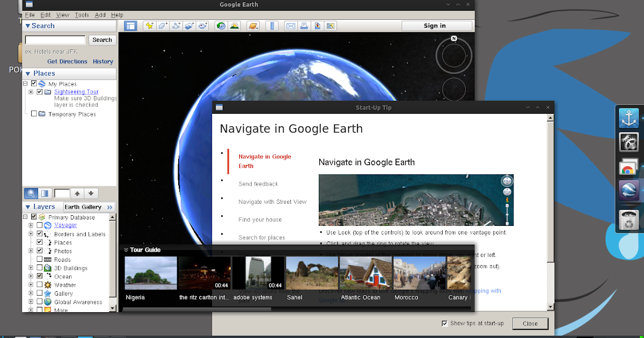Viewport: 644px width, 338px height.
Task: Click View in Google Maps icon
Action: coord(331,26)
